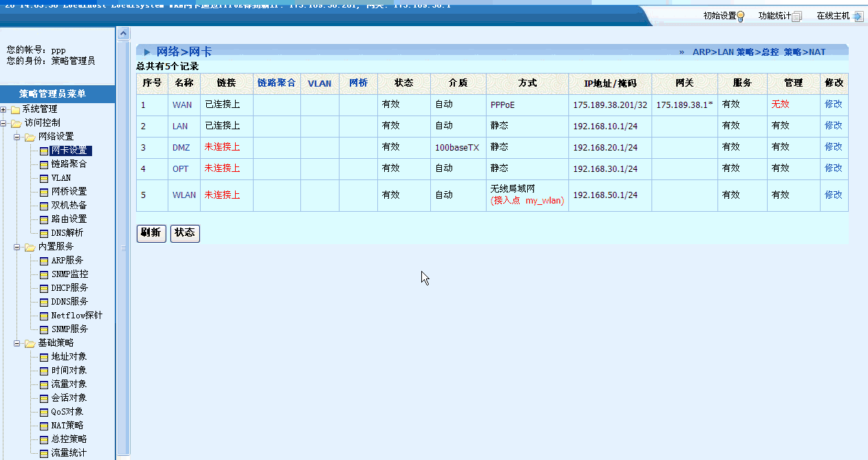Click the 链路聚合 column header link
Screen dimensions: 868x460
tap(276, 83)
